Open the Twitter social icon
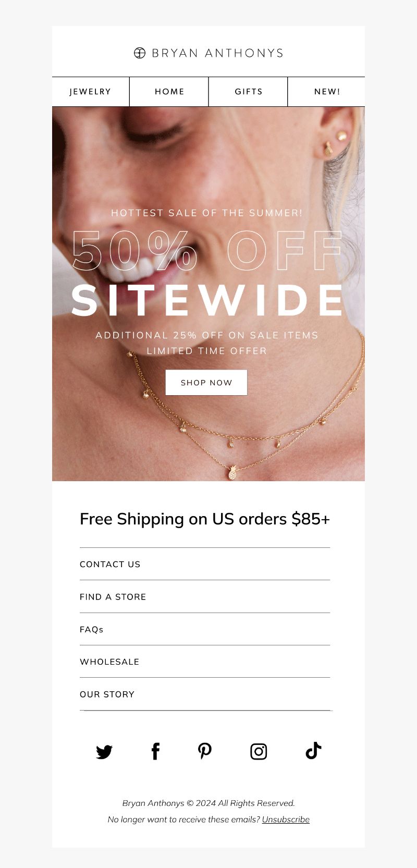Image resolution: width=417 pixels, height=868 pixels. point(104,752)
